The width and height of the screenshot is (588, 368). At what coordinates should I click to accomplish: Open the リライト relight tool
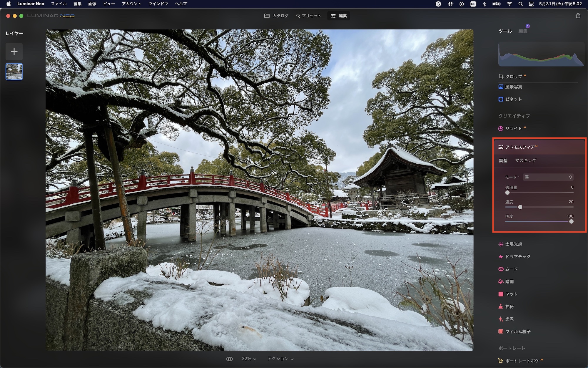513,128
